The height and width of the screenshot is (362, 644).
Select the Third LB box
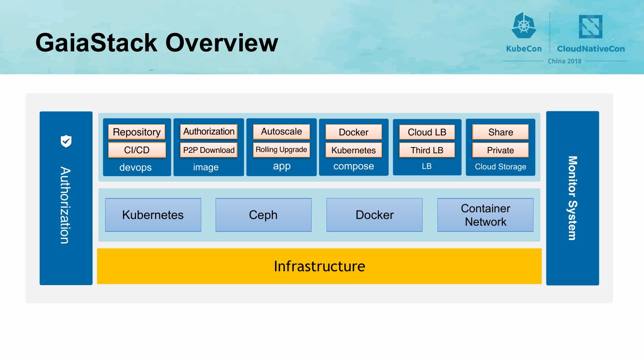(x=427, y=150)
